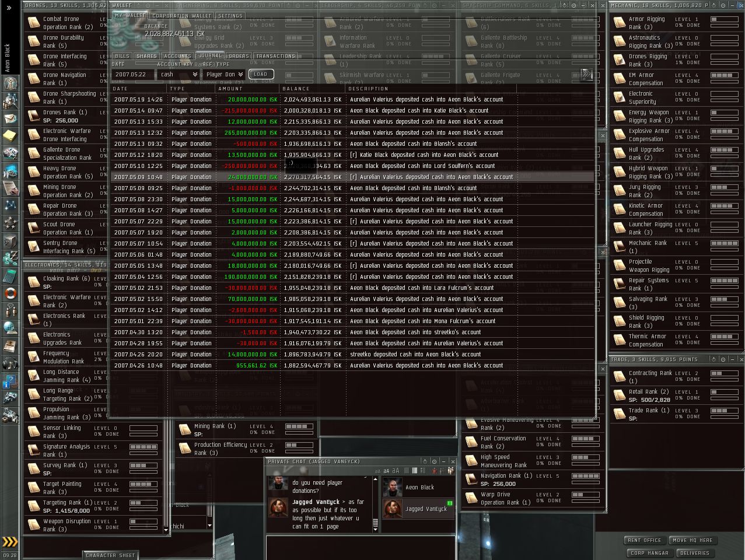
Task: Open the Accounts sub-tab
Action: pos(177,56)
